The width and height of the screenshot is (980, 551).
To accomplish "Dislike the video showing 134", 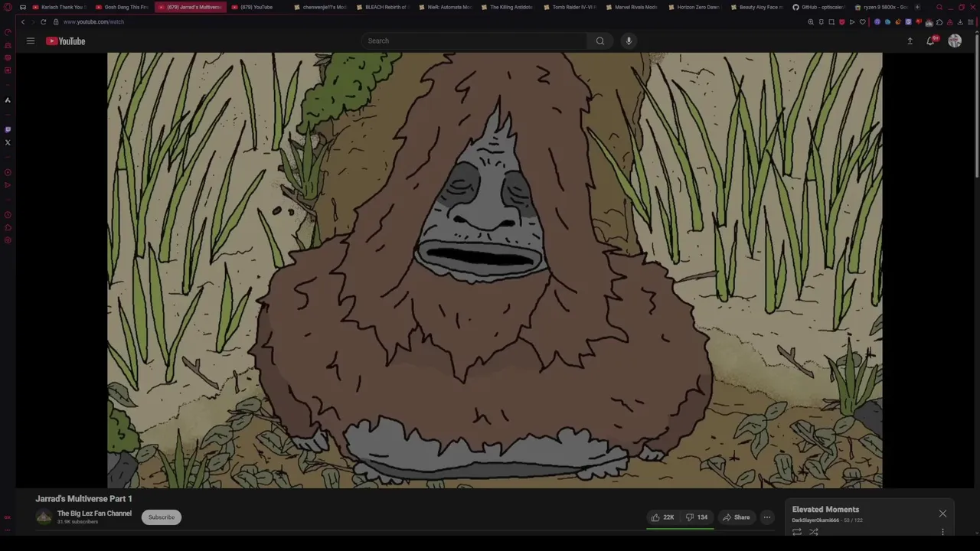I will click(x=697, y=517).
